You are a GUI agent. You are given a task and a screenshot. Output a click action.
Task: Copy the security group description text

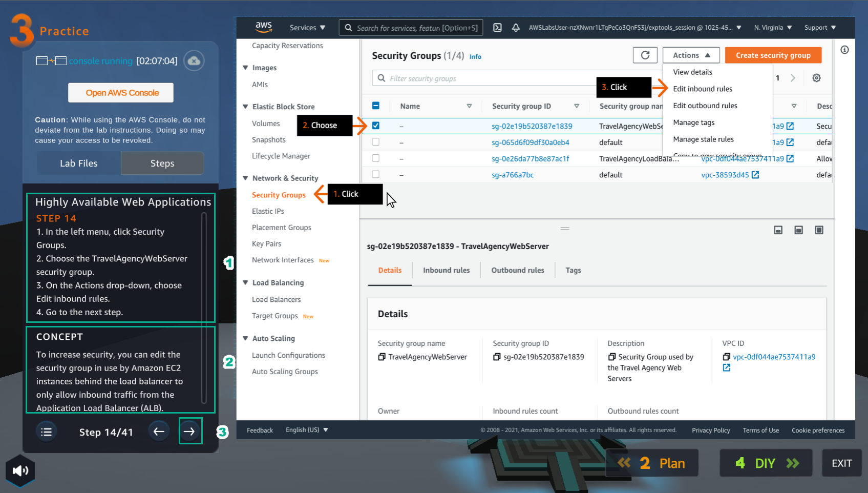(611, 357)
